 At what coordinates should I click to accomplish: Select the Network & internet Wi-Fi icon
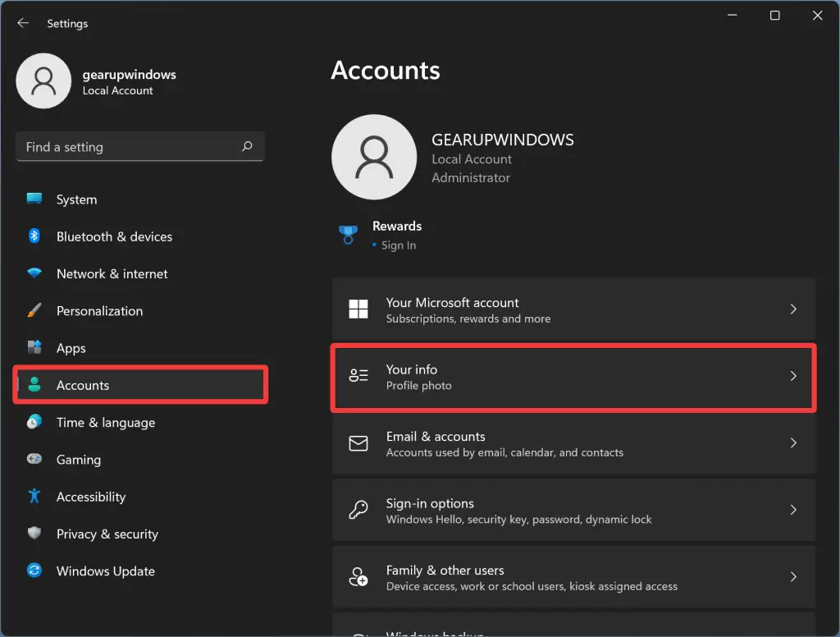tap(34, 273)
